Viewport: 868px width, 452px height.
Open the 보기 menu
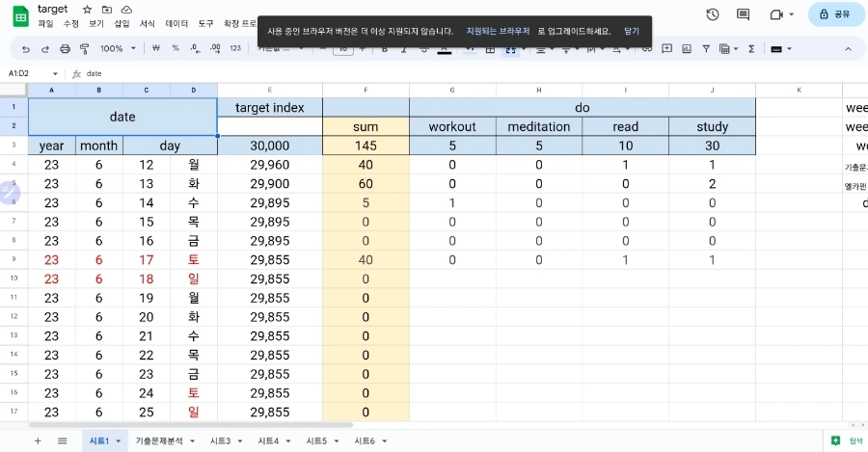click(96, 24)
